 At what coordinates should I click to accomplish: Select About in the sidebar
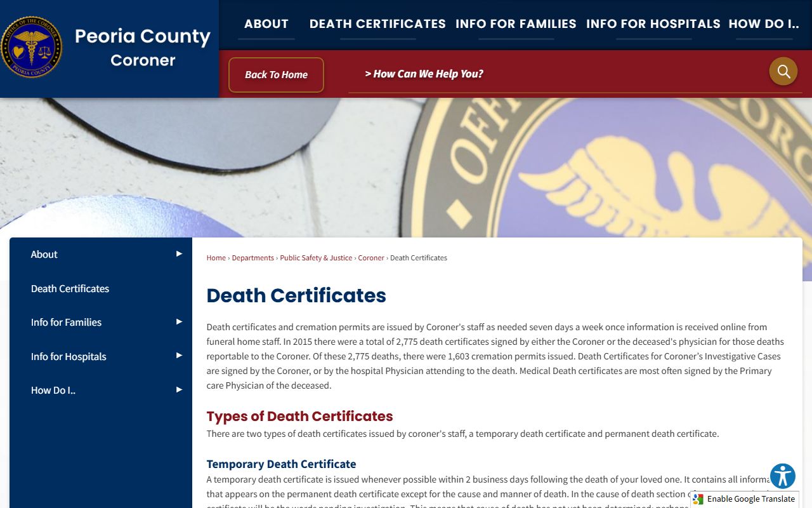tap(44, 254)
